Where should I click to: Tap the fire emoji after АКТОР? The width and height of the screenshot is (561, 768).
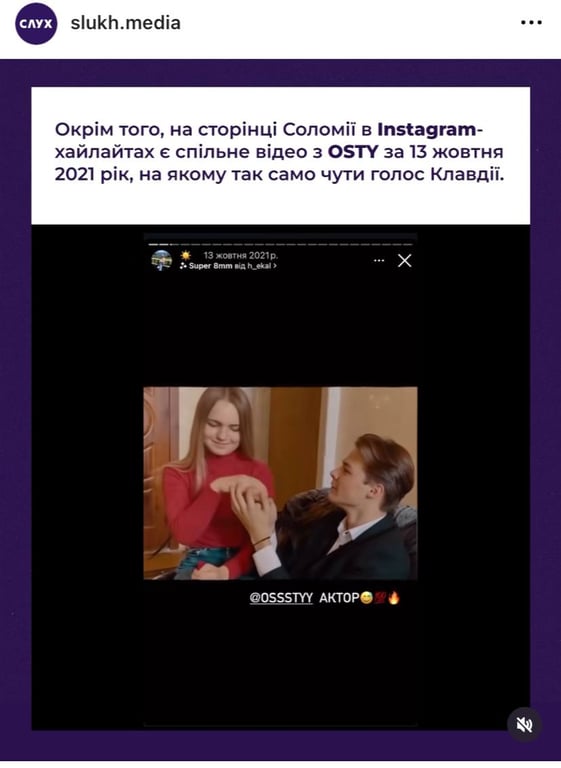click(x=394, y=598)
